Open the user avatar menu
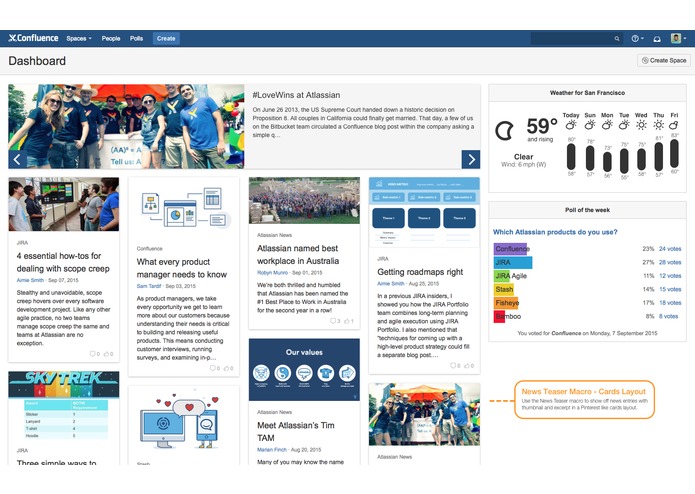This screenshot has height=494, width=695. pos(678,39)
